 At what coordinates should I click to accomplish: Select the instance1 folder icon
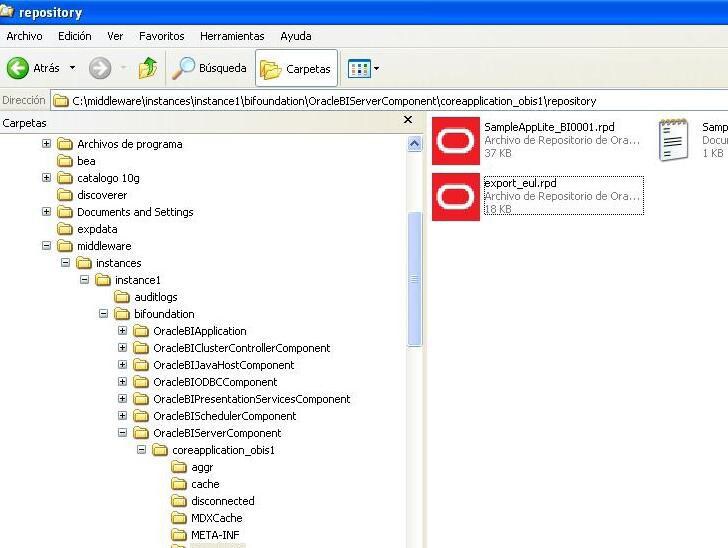[103, 280]
